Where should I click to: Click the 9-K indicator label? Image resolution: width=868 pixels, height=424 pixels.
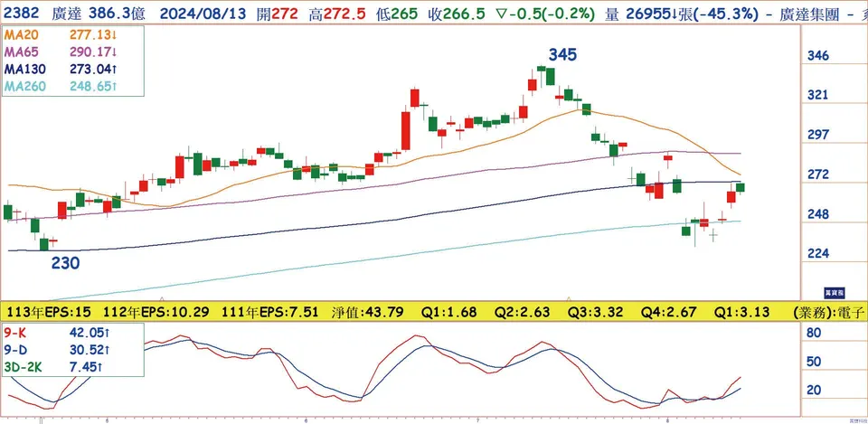[15, 334]
